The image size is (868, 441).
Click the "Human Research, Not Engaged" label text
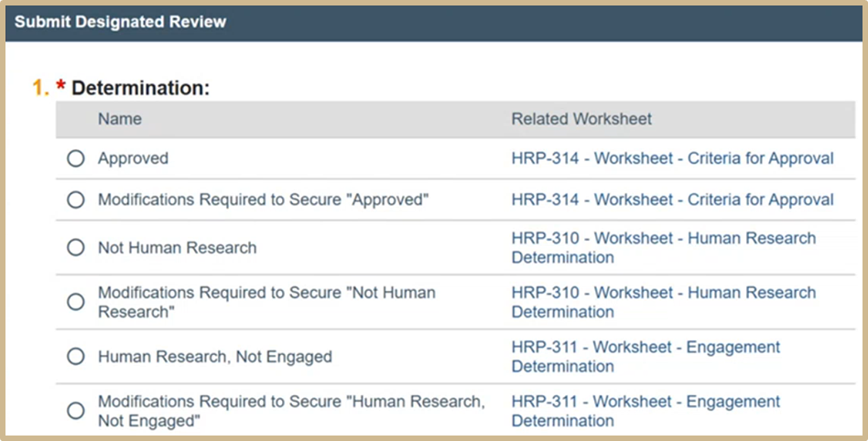[214, 357]
